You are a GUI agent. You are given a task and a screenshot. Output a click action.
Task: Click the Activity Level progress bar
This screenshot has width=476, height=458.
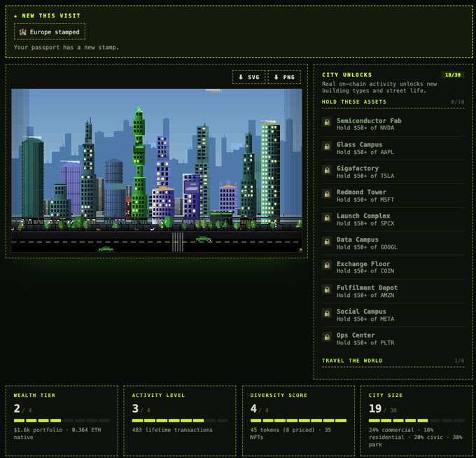click(x=180, y=420)
